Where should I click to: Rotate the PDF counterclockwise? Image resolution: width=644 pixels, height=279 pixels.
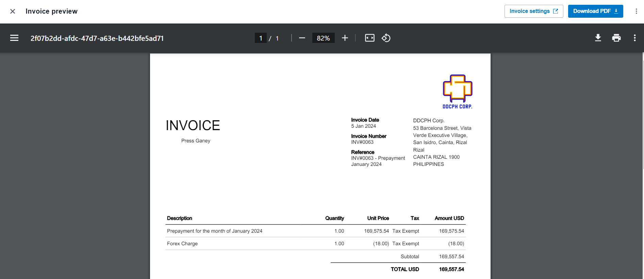click(x=386, y=38)
